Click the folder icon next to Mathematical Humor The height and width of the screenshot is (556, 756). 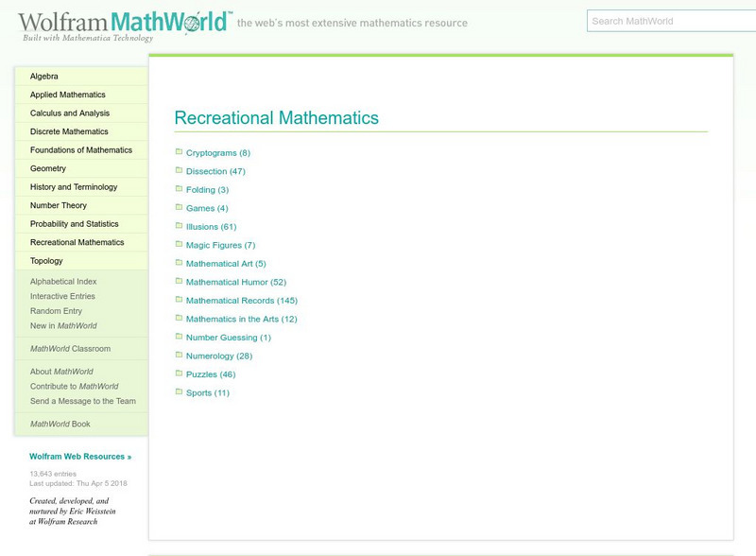179,281
